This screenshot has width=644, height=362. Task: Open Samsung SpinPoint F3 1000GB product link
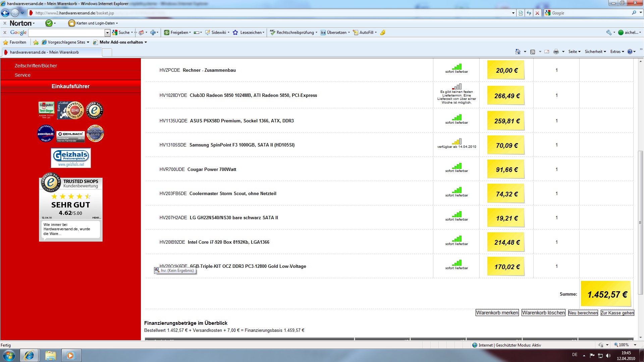[x=242, y=145]
